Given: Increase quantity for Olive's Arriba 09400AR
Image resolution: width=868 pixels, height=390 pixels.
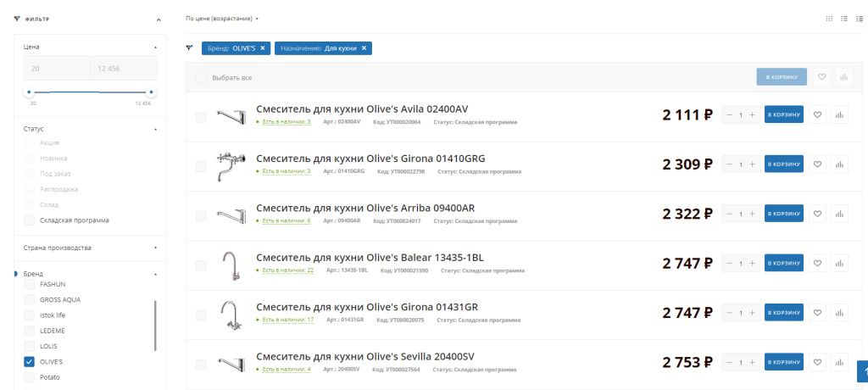Looking at the screenshot, I should click(752, 214).
